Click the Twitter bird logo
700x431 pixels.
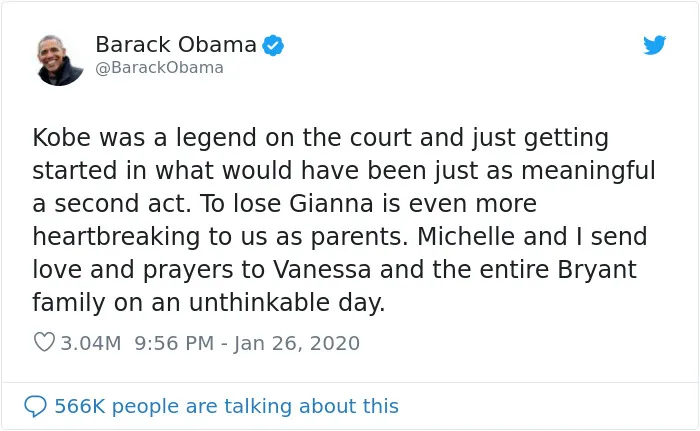pos(654,45)
